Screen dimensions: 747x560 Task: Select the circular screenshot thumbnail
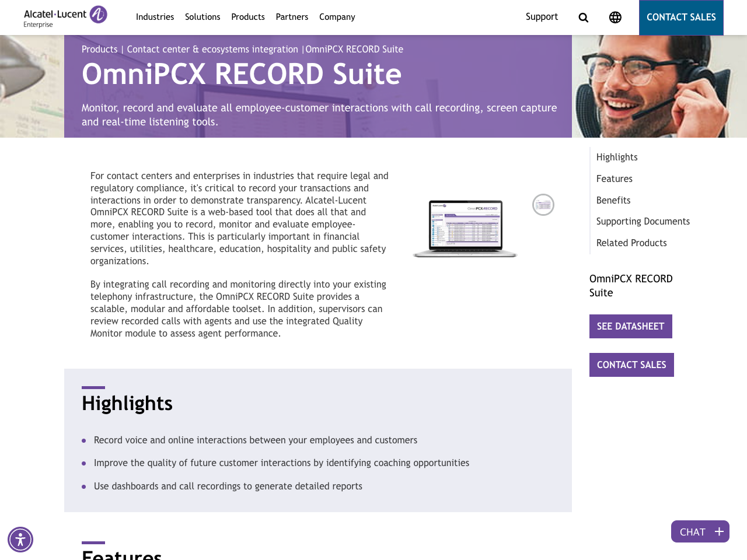coord(543,205)
